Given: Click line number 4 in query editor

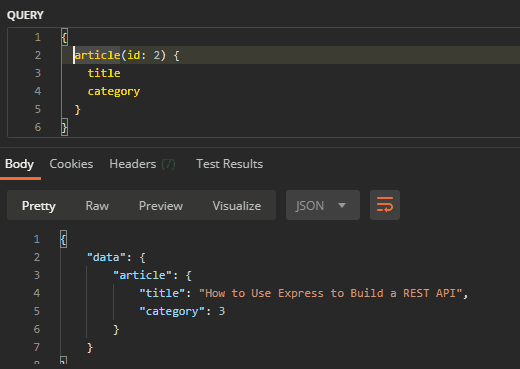Looking at the screenshot, I should (x=38, y=91).
